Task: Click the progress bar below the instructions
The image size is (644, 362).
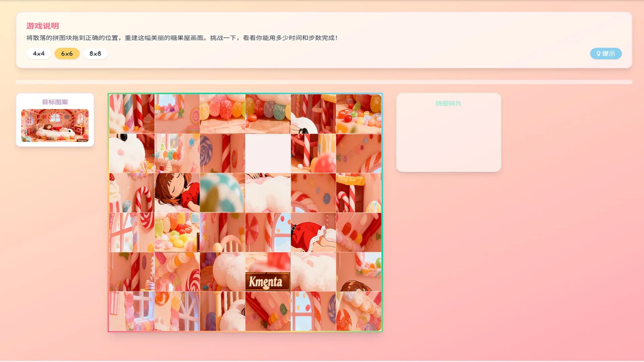Action: coord(324,82)
